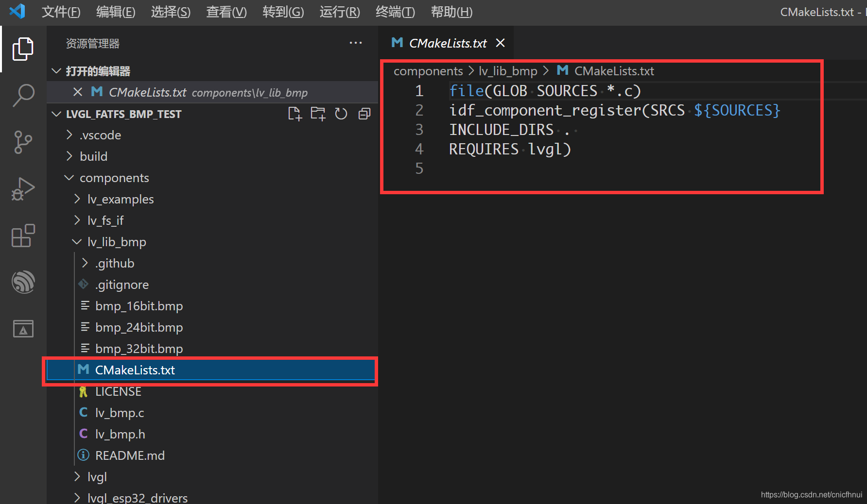
Task: Open the Terminal (终端) menu
Action: pos(395,12)
